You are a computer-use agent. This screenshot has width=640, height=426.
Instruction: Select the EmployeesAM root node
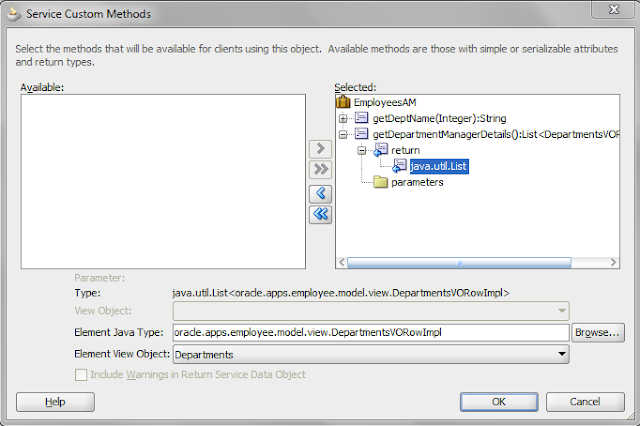[385, 102]
